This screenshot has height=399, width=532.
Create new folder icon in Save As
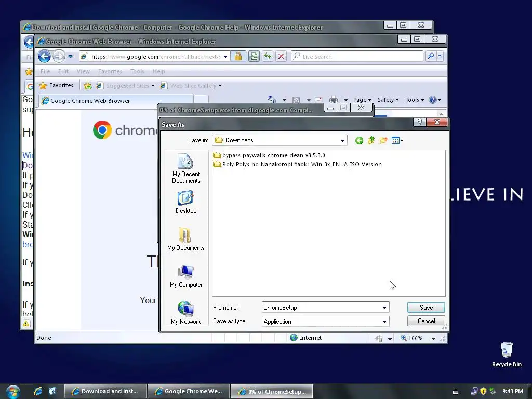pos(383,140)
